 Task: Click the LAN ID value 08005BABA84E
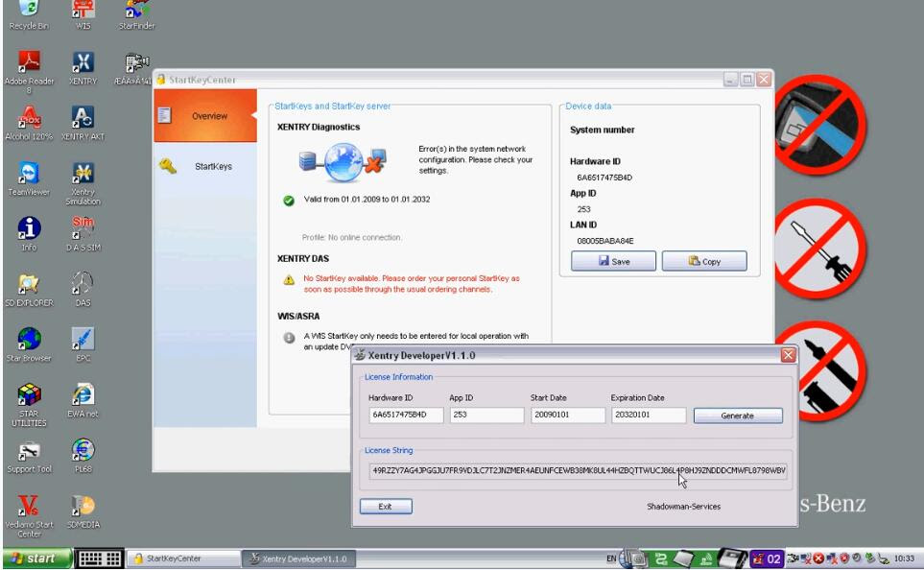tap(604, 241)
